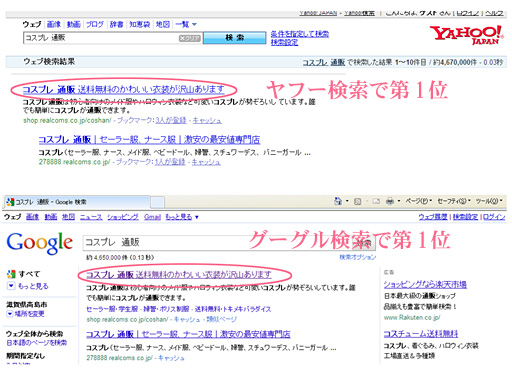Open Google 検索オプション link
The image size is (512, 378).
[x=358, y=257]
